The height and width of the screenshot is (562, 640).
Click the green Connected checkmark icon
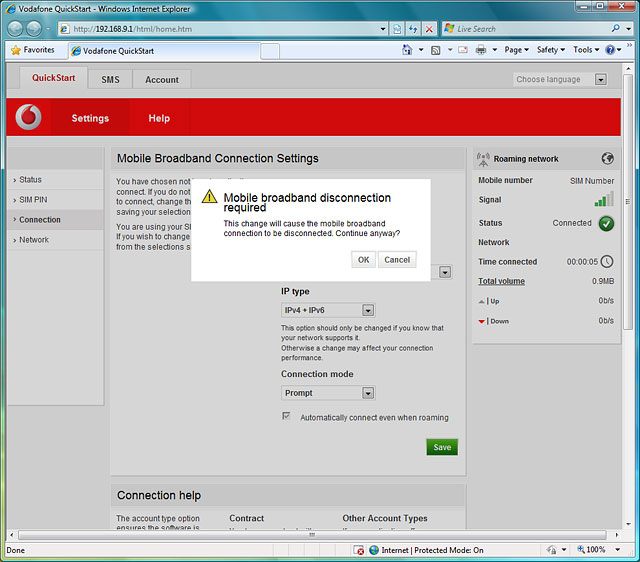tap(606, 223)
